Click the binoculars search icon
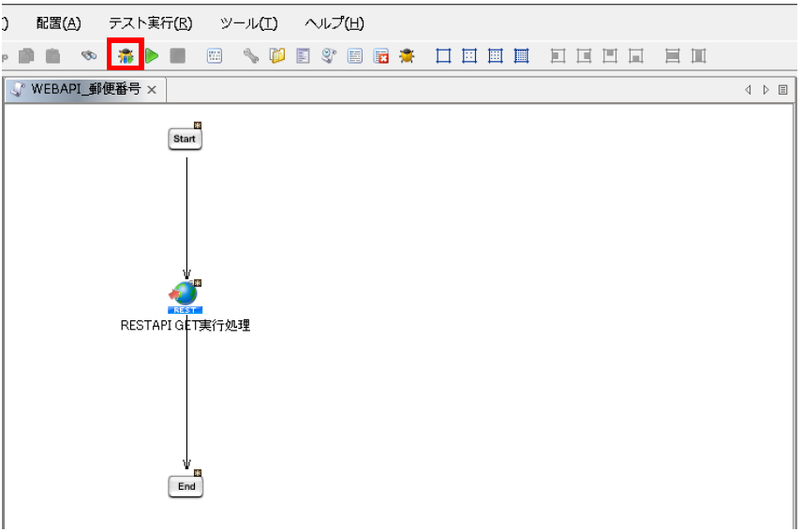 [x=89, y=56]
